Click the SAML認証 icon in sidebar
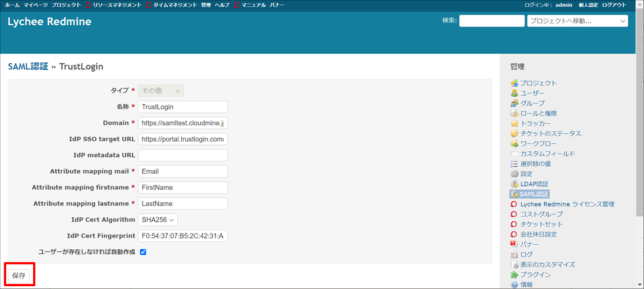The height and width of the screenshot is (289, 644). tap(514, 194)
